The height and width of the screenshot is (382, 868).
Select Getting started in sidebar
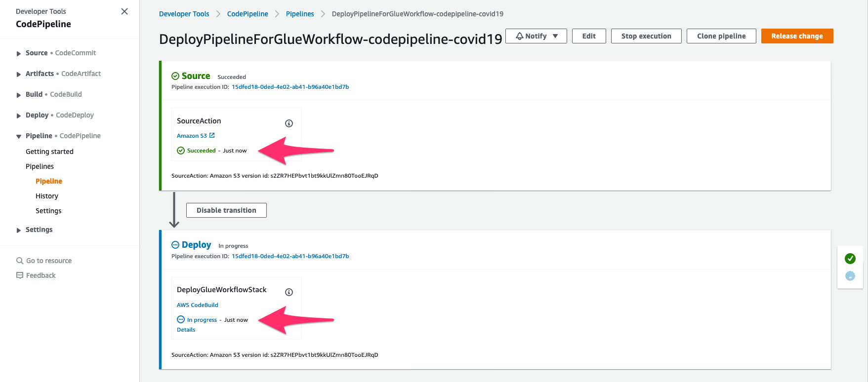tap(49, 152)
